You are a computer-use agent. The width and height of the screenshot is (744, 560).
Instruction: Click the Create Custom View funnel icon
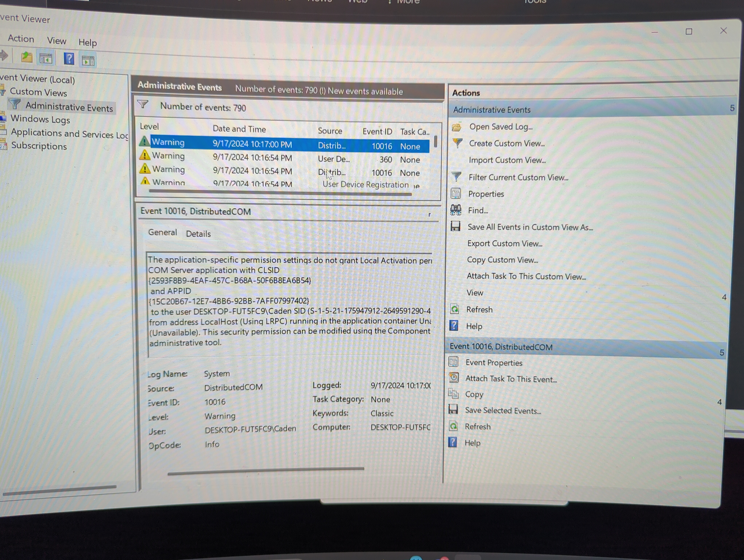457,143
